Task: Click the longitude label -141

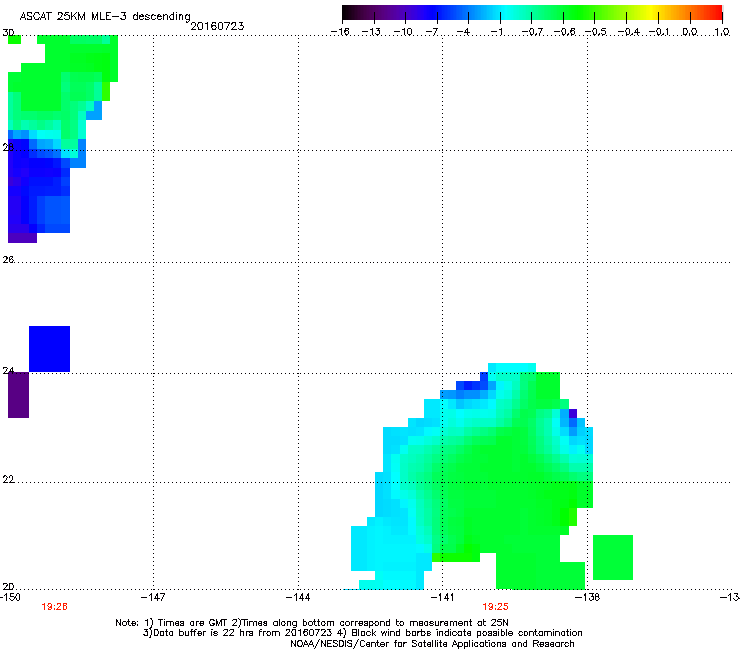Action: pos(443,597)
